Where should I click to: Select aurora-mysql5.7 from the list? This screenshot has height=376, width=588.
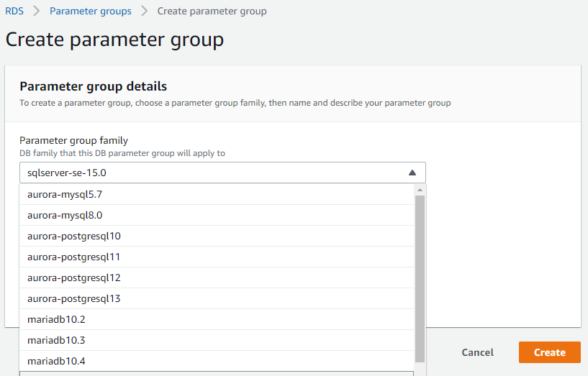[217, 194]
